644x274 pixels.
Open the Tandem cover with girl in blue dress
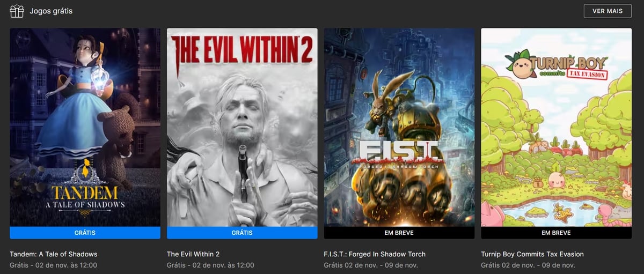point(85,127)
